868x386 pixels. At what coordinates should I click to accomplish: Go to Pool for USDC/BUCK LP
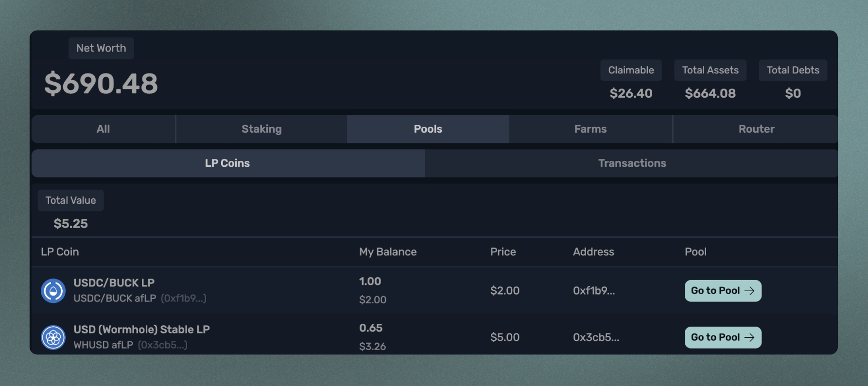(723, 291)
